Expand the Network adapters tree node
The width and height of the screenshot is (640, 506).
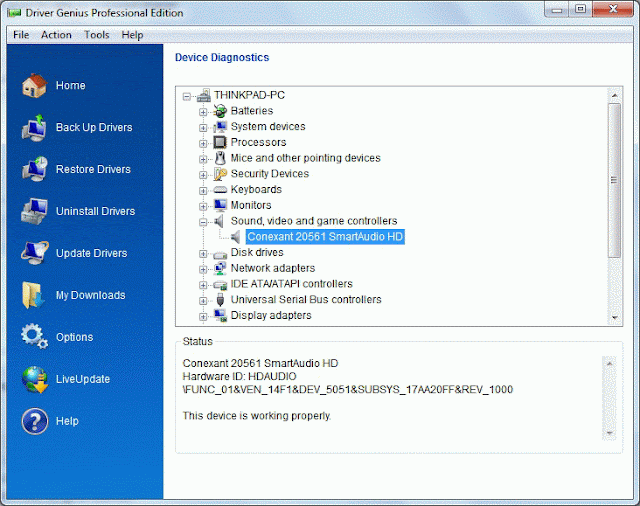[203, 270]
